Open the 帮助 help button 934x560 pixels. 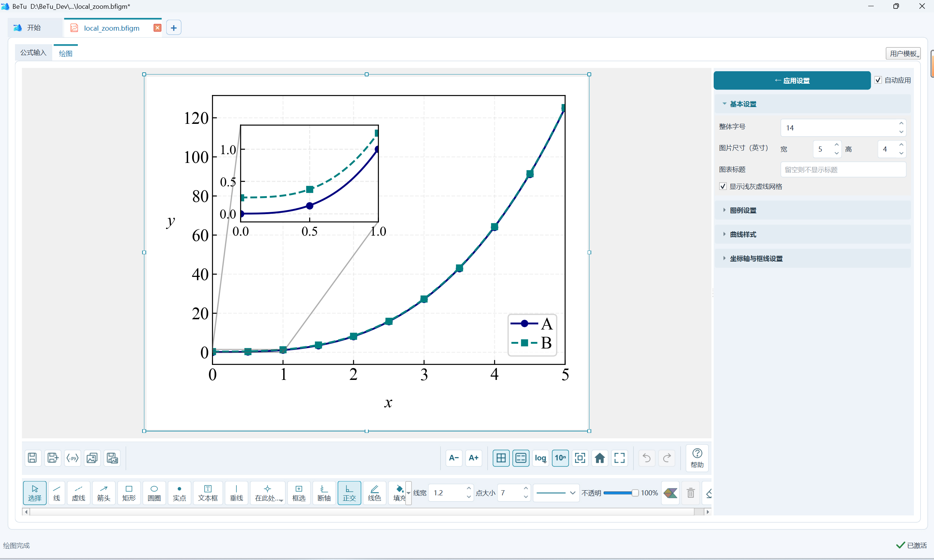tap(696, 458)
